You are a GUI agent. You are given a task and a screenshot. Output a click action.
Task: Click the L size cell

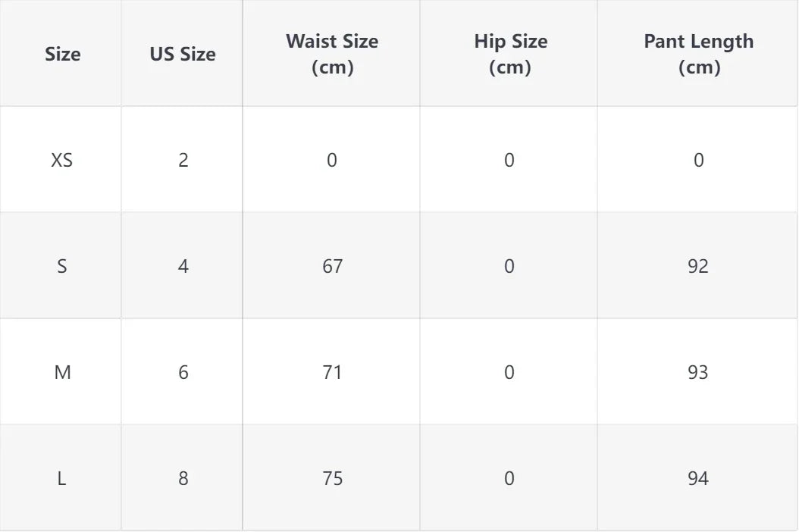(x=62, y=478)
